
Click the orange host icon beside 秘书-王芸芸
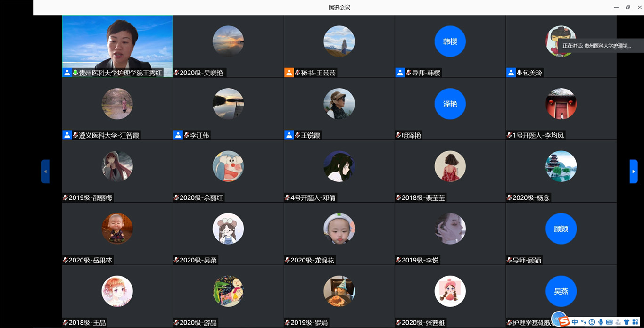pyautogui.click(x=289, y=73)
